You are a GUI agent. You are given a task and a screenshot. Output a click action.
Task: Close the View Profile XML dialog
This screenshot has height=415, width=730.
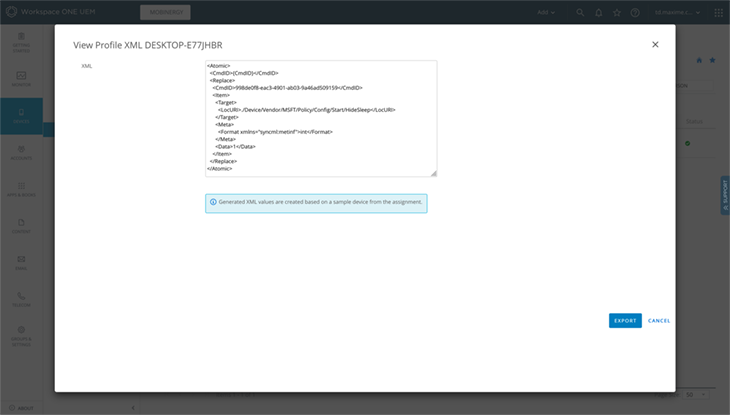655,44
